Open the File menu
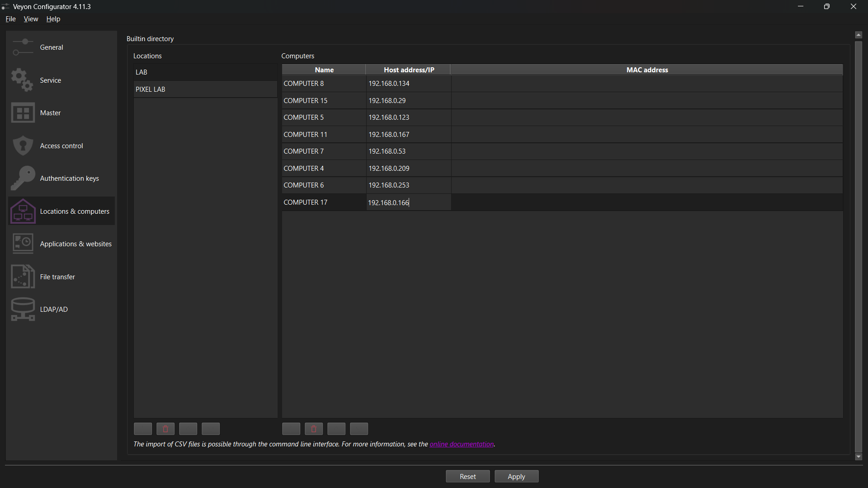868x488 pixels. (10, 19)
